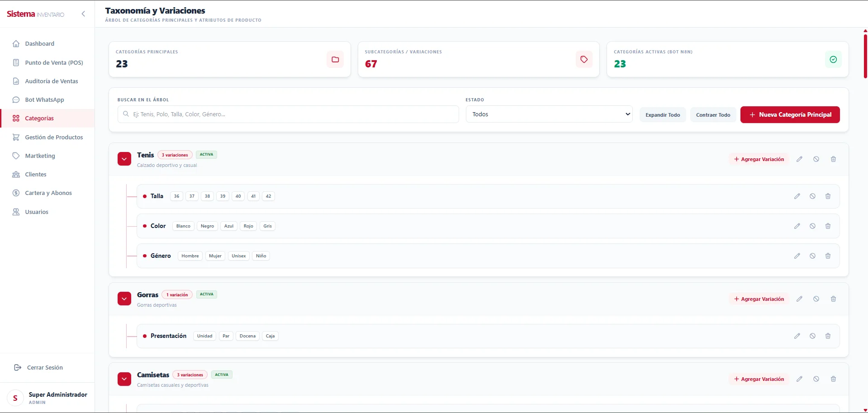Go to Punto de Venta (POS)
868x413 pixels.
click(47, 63)
